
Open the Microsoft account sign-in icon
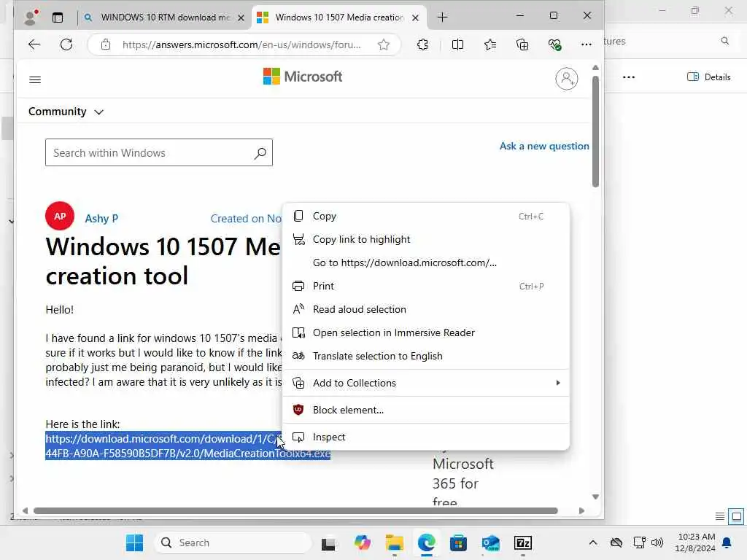coord(566,79)
